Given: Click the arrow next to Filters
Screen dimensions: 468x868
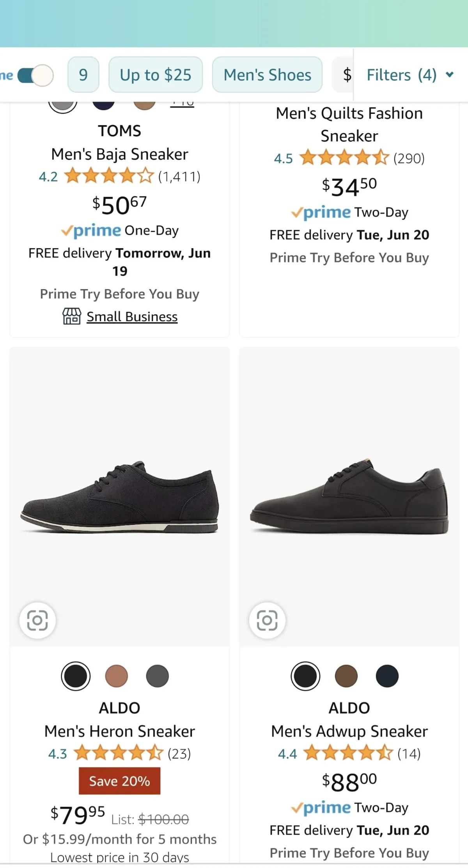Looking at the screenshot, I should tap(450, 74).
